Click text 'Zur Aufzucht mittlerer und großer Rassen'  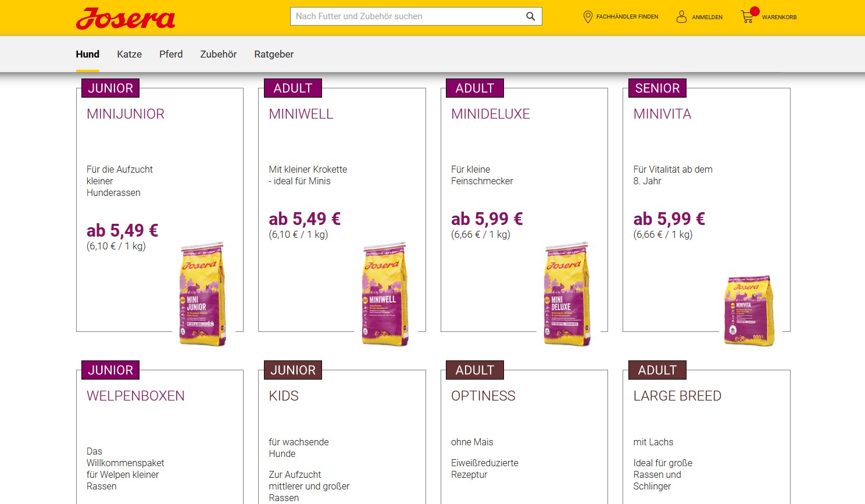[309, 486]
